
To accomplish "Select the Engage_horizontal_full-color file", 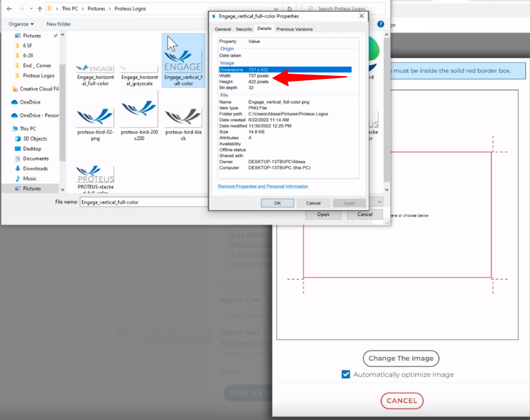I will 95,75.
